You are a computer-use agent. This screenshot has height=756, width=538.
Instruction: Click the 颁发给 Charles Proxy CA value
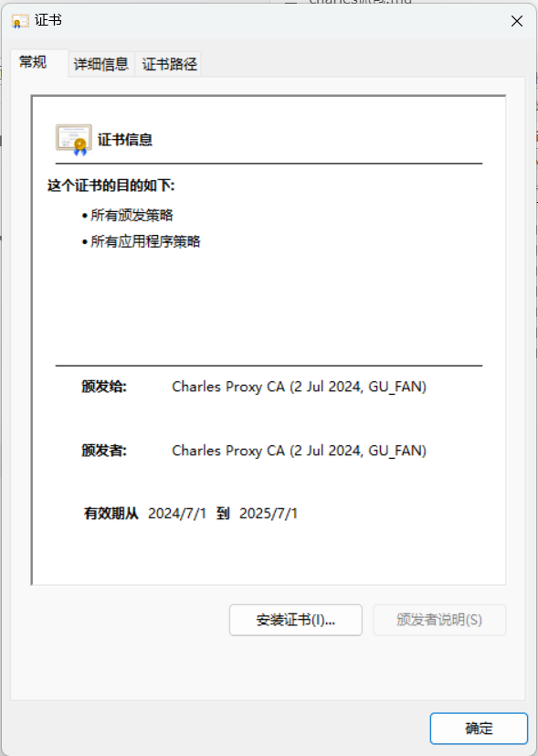299,387
